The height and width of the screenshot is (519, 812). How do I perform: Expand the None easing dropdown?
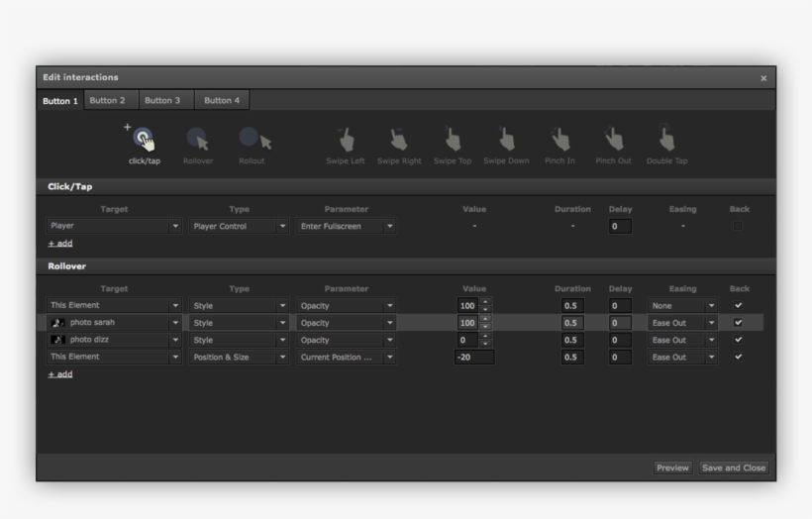(682, 306)
